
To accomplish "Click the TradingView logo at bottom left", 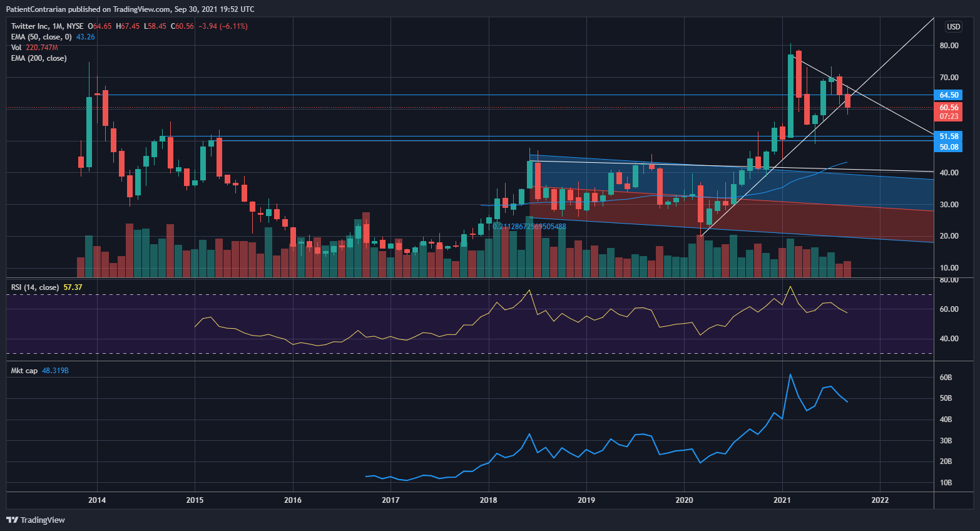I will click(x=36, y=520).
